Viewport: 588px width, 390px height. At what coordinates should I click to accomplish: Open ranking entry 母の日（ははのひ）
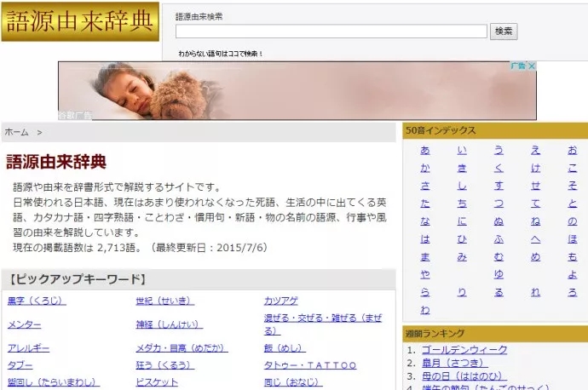click(x=464, y=376)
